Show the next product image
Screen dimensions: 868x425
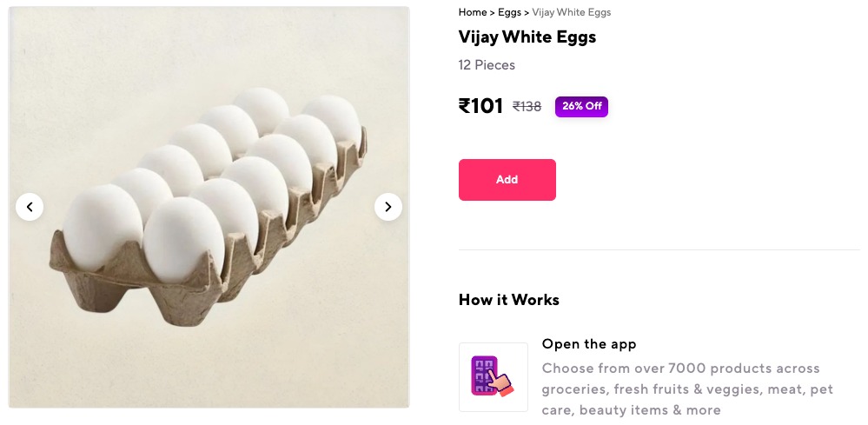click(388, 207)
